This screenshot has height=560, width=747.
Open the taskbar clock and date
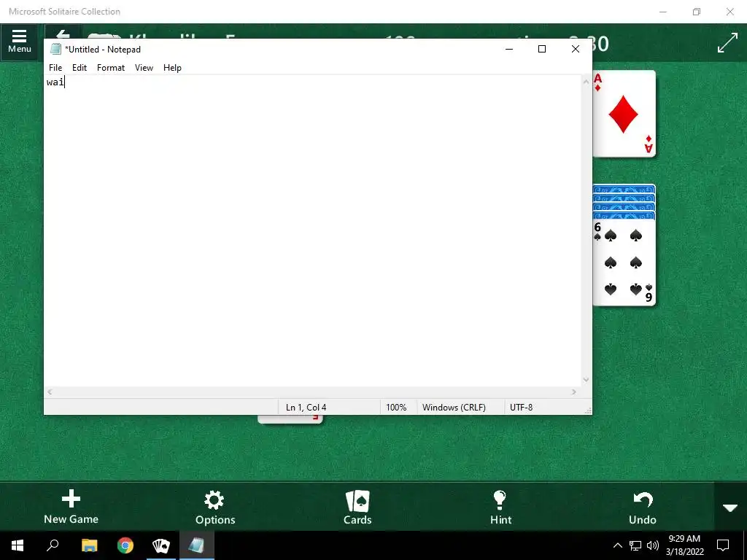pos(684,545)
